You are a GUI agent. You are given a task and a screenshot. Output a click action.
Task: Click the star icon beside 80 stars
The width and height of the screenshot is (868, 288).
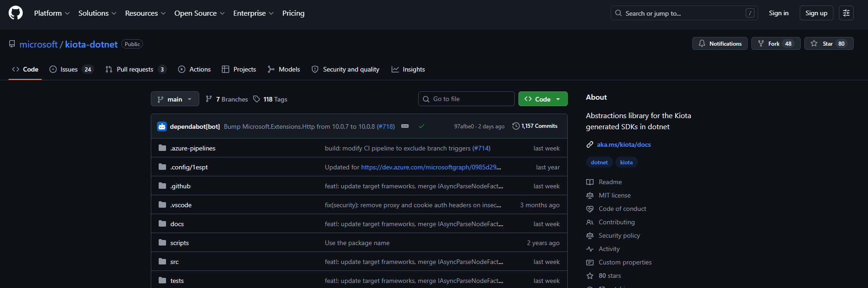590,276
